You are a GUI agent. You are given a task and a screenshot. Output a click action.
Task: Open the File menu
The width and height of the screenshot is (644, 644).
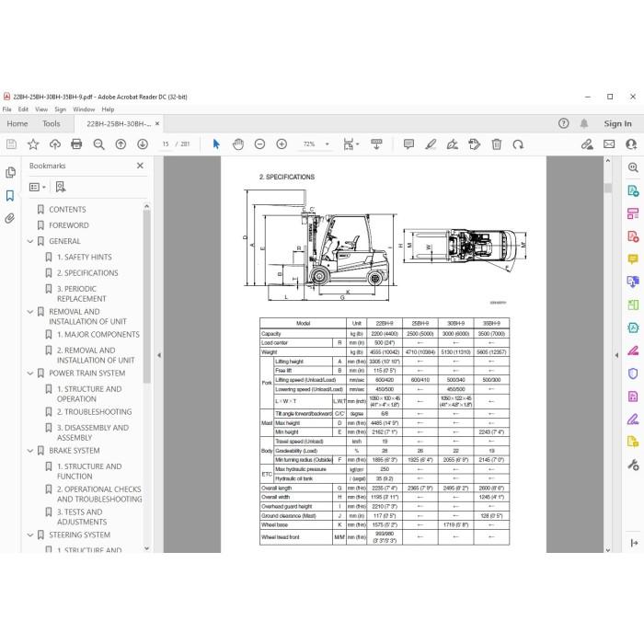coord(7,109)
